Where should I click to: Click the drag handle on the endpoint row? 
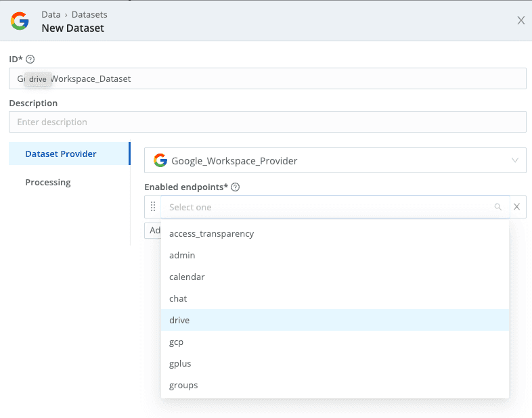(x=153, y=207)
